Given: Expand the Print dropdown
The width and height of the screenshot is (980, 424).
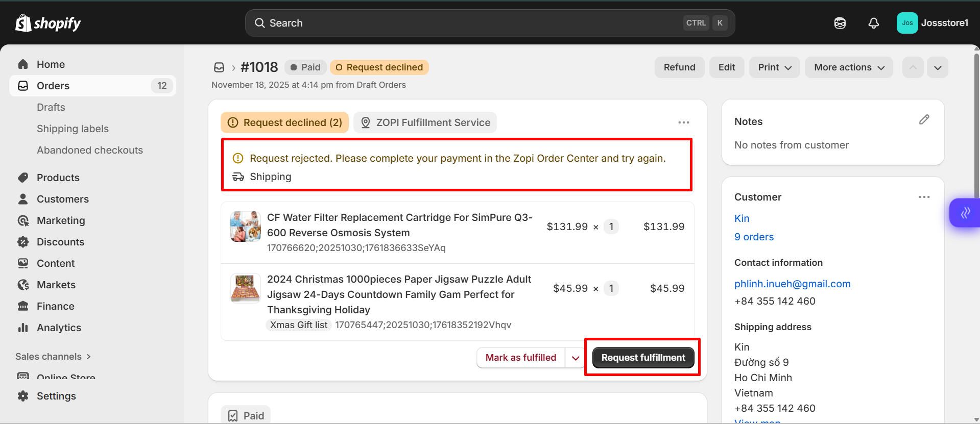Looking at the screenshot, I should (x=774, y=67).
